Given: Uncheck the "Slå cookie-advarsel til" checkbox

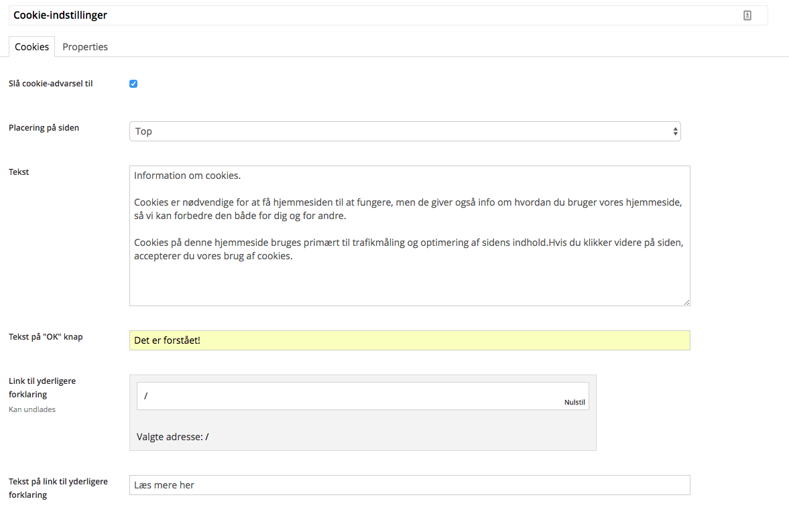Looking at the screenshot, I should [x=133, y=84].
